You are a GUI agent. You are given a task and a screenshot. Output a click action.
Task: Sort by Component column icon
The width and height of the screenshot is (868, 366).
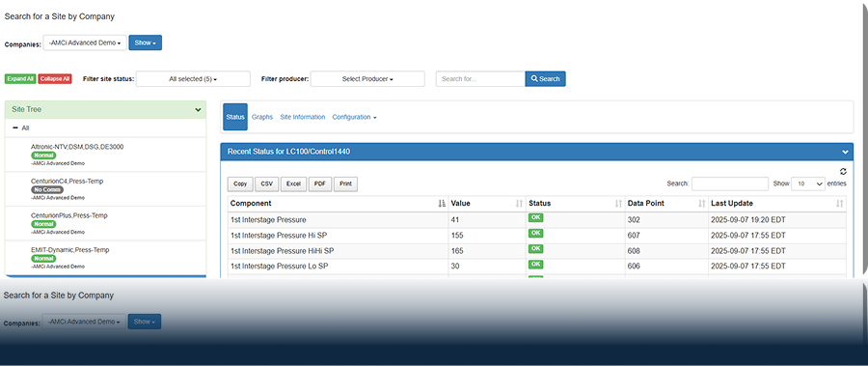click(442, 204)
